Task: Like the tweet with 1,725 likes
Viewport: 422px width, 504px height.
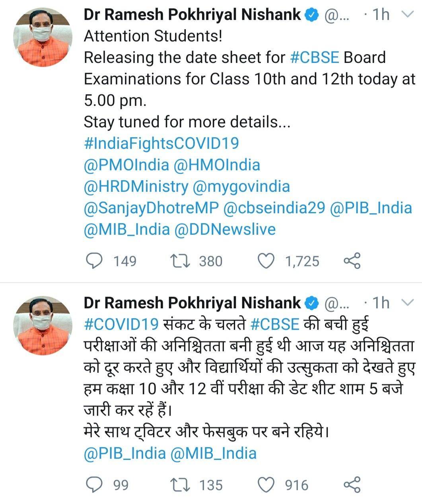Action: pos(266,261)
